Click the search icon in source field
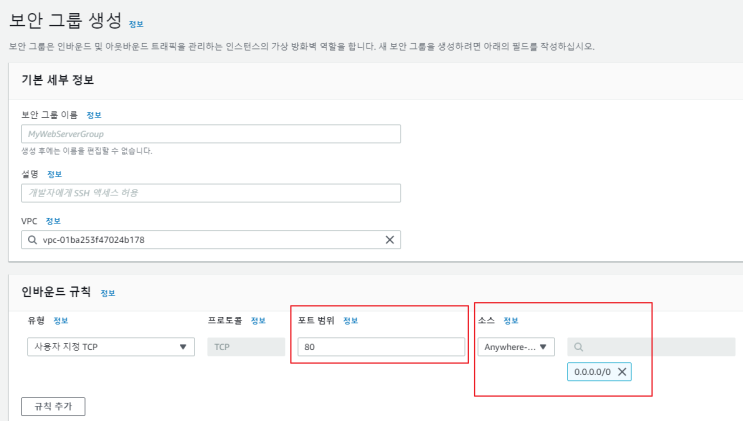743x421 pixels. tap(579, 347)
